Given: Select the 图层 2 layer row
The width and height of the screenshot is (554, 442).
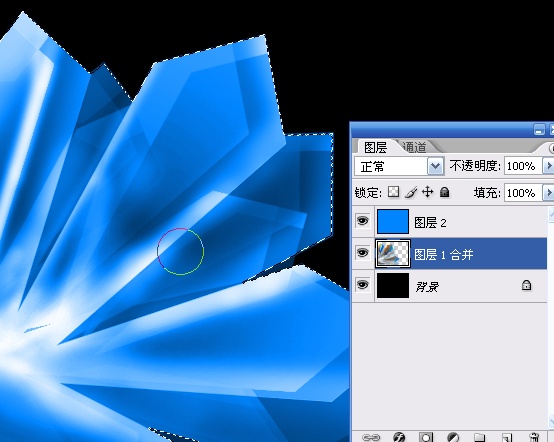Looking at the screenshot, I should click(x=449, y=222).
